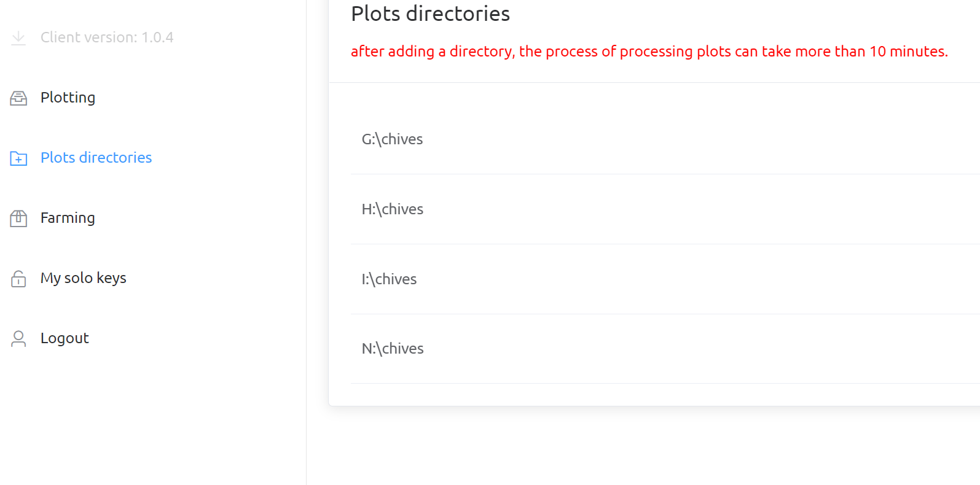The height and width of the screenshot is (485, 980).
Task: Click empty area right of G:\chives row
Action: click(x=700, y=139)
